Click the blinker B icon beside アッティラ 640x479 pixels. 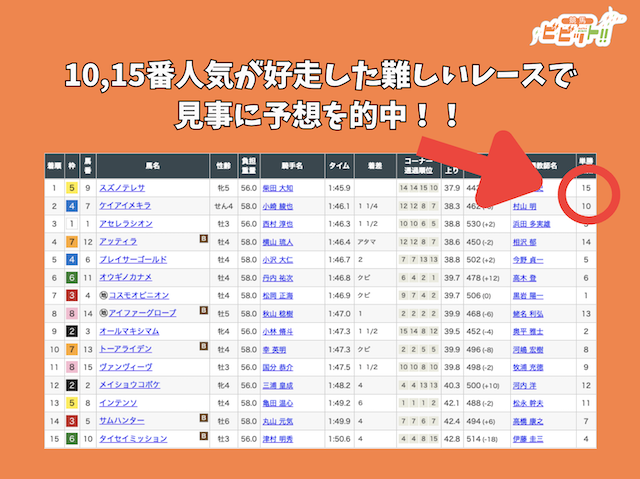coord(204,239)
